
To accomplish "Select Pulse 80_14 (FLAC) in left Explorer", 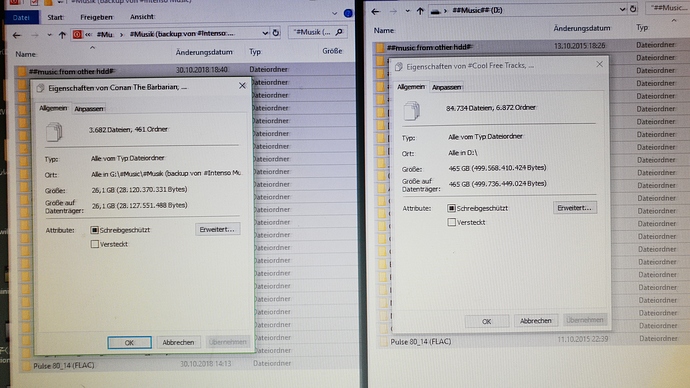I will click(x=64, y=365).
